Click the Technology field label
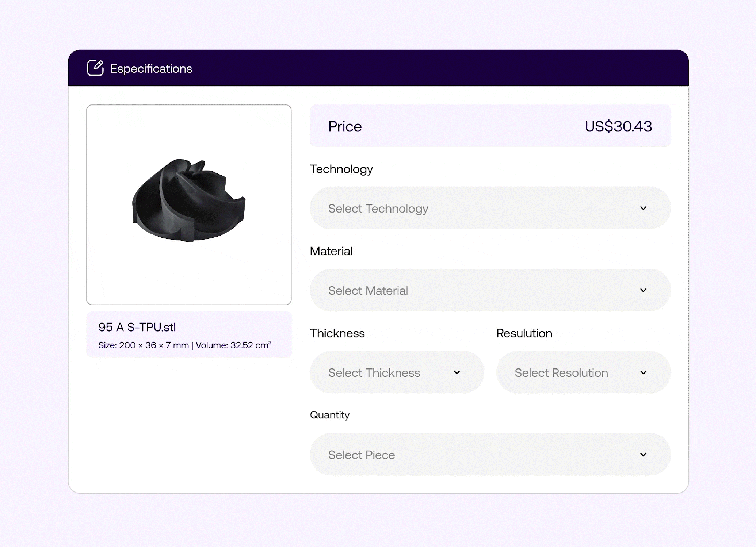The height and width of the screenshot is (547, 756). click(x=341, y=169)
